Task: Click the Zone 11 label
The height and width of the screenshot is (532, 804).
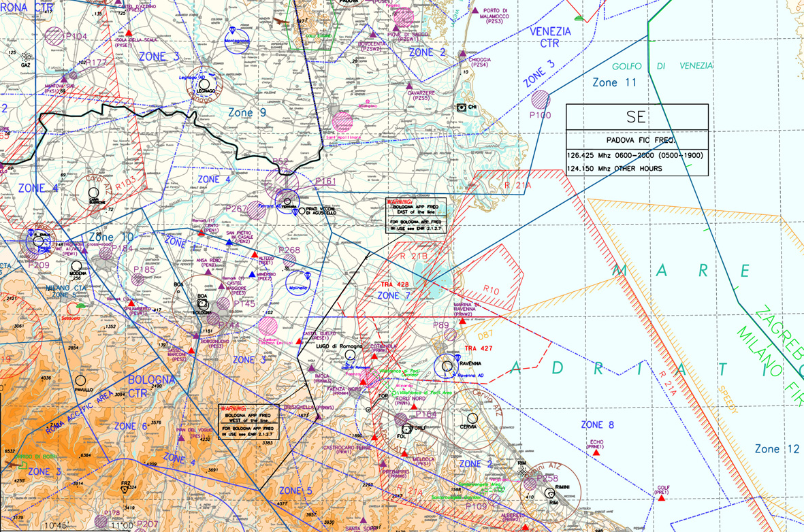Action: (614, 82)
